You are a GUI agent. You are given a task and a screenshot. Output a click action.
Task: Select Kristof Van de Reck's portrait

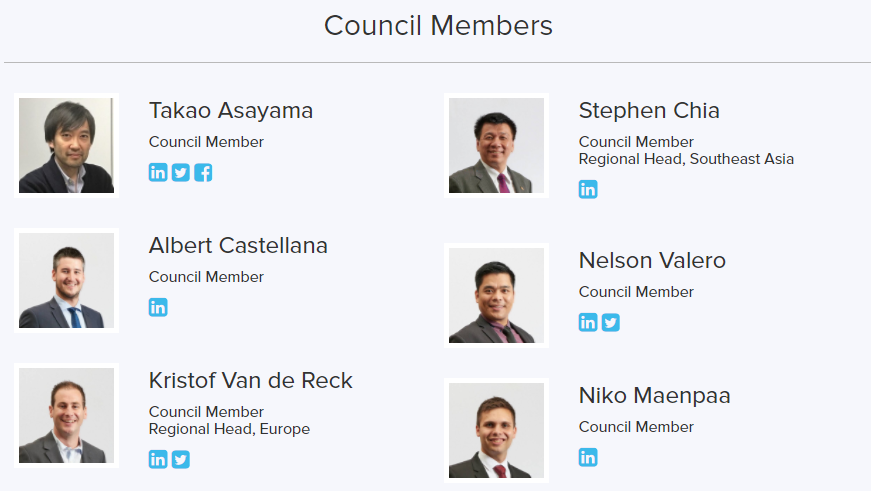[x=67, y=415]
